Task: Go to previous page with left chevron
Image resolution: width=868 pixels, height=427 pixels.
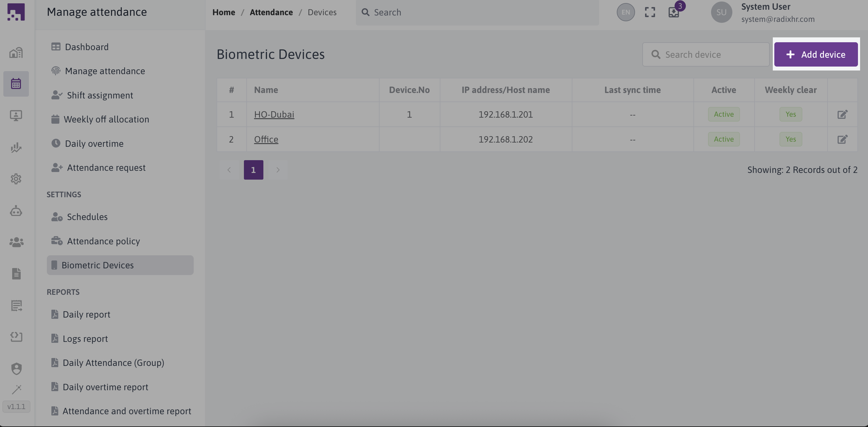Action: coord(229,170)
